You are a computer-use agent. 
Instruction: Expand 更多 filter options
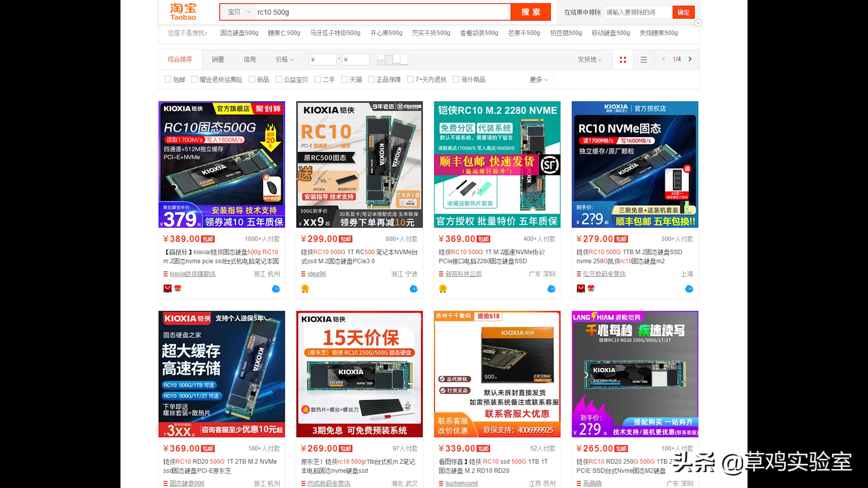(x=539, y=80)
